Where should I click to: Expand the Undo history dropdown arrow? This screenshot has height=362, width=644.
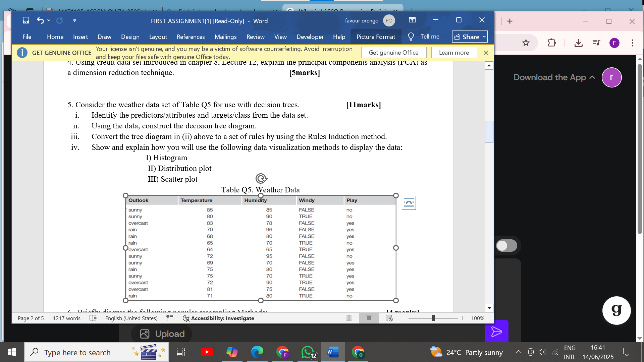pos(49,21)
